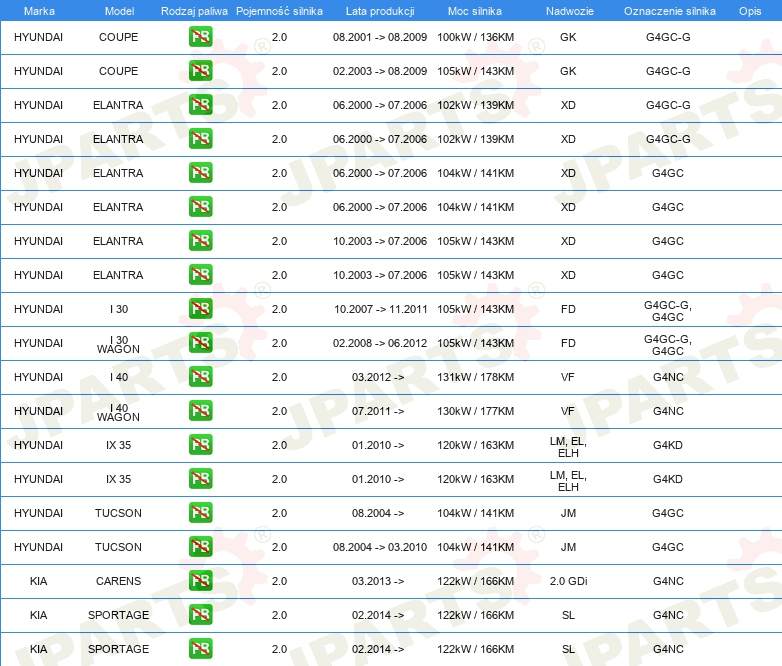Click the Marka column header
The image size is (782, 666).
click(x=38, y=10)
